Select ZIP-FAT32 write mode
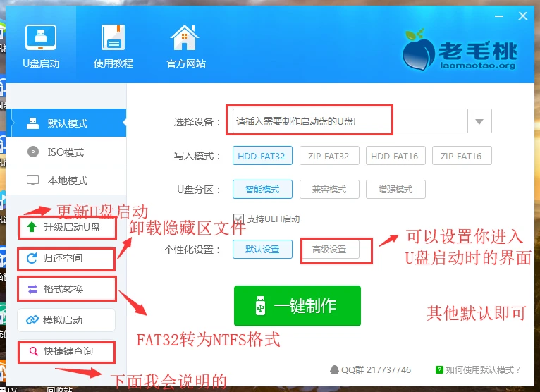This screenshot has width=540, height=392. [x=329, y=156]
